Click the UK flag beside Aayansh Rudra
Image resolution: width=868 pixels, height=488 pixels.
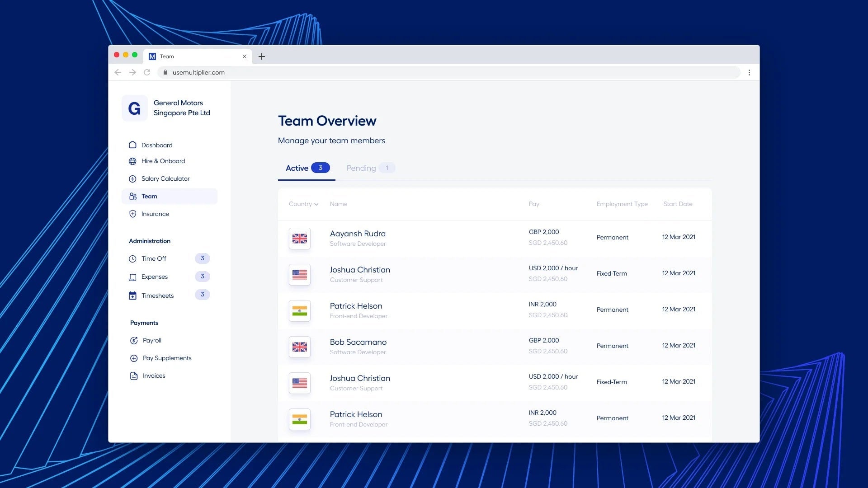299,238
